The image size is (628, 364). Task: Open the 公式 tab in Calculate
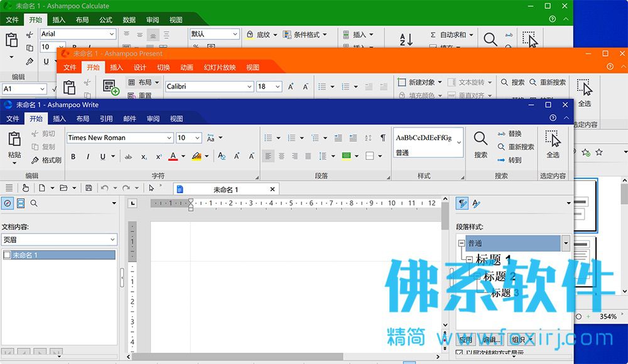click(106, 19)
